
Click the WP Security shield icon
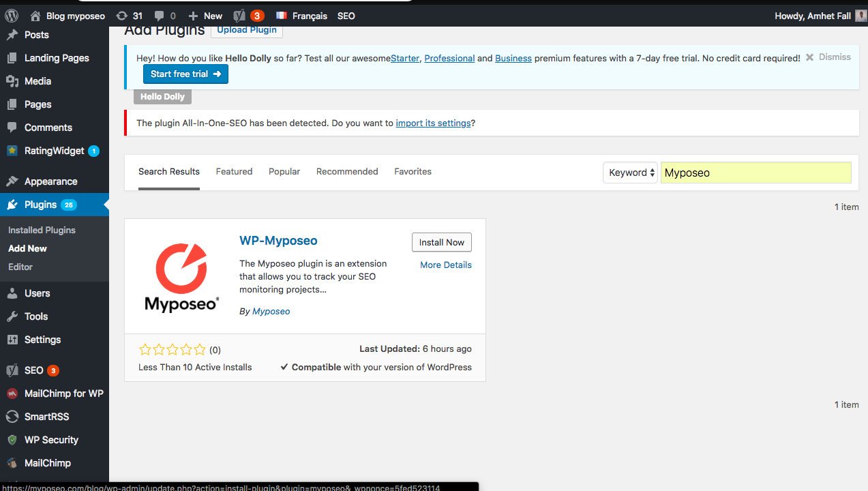(x=12, y=440)
